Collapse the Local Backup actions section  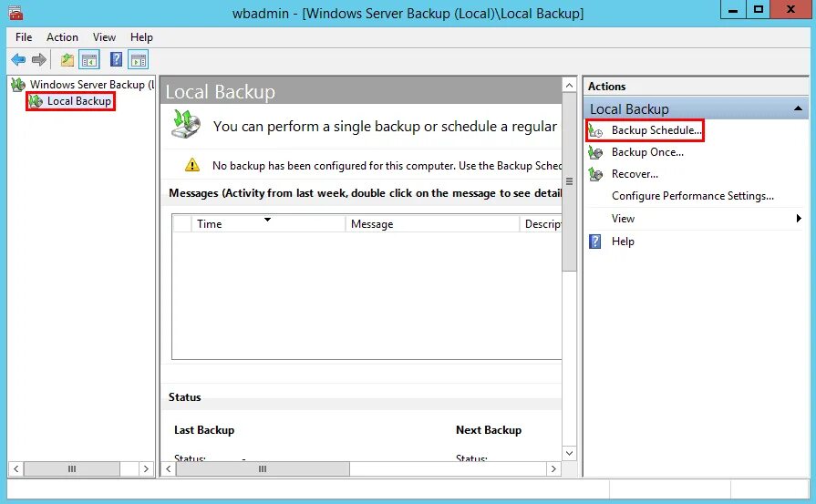tap(798, 108)
